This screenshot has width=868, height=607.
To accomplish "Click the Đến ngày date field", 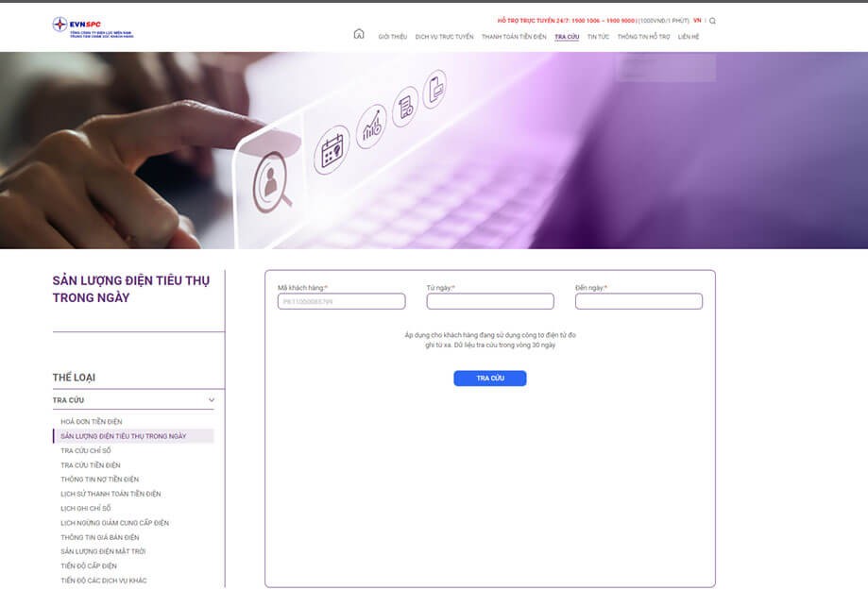I will tap(638, 301).
